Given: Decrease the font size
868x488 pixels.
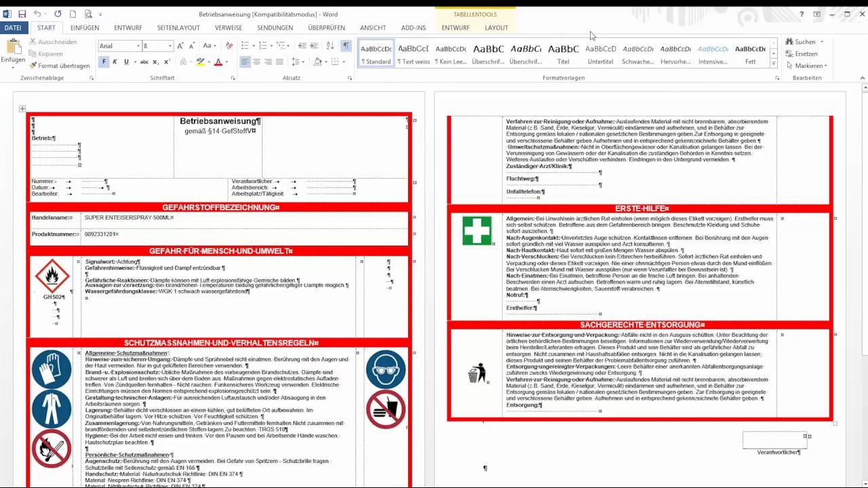Looking at the screenshot, I should (191, 45).
